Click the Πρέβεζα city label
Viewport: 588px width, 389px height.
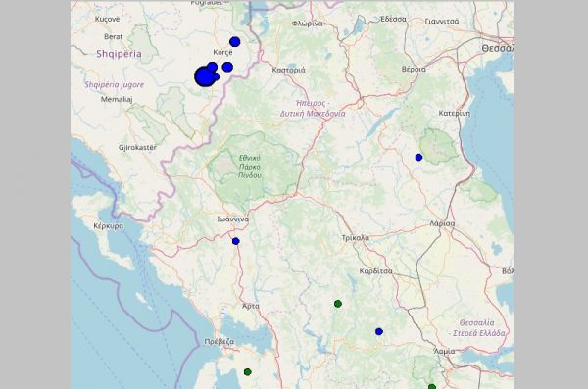[x=220, y=342]
